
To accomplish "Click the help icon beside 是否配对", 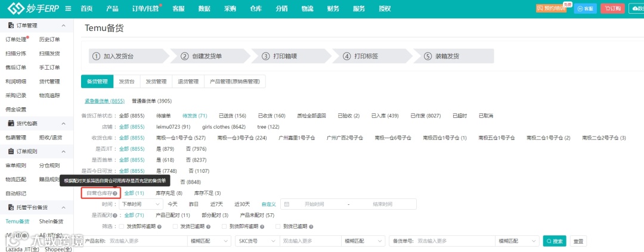I will [114, 215].
